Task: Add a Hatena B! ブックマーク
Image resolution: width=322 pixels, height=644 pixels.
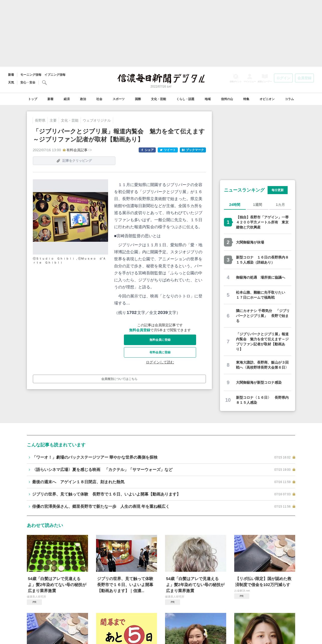Action: [x=193, y=150]
